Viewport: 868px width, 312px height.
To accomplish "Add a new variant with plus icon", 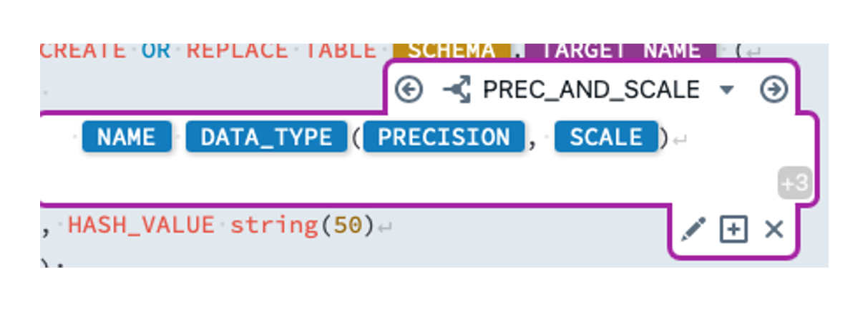I will (733, 230).
